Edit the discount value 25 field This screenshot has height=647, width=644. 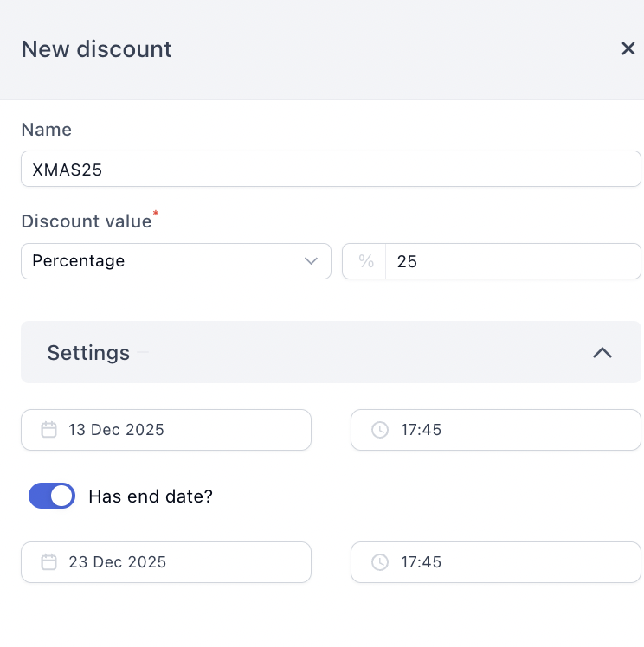[512, 261]
